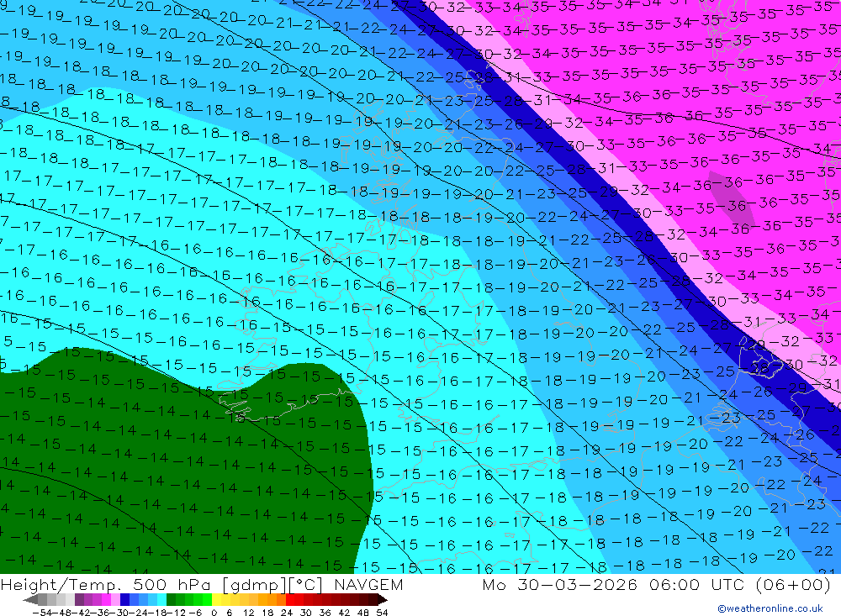The image size is (841, 616).
Task: Click the '(06+00)' forecast offset text
Action: pyautogui.click(x=793, y=585)
